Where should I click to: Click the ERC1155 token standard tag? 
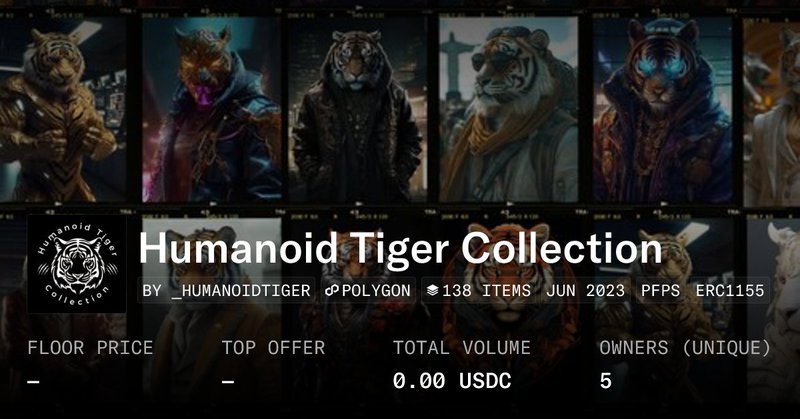[730, 290]
